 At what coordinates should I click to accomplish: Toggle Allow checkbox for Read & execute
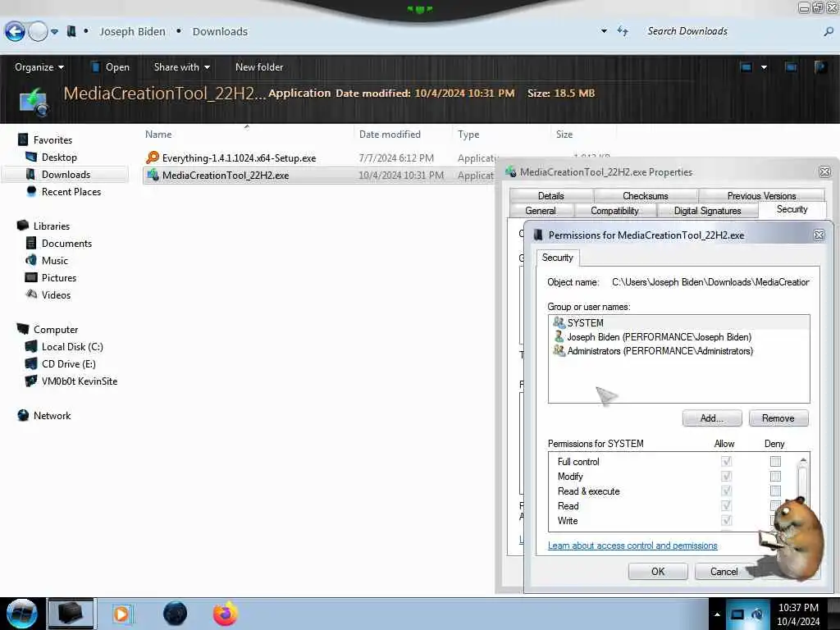tap(727, 491)
